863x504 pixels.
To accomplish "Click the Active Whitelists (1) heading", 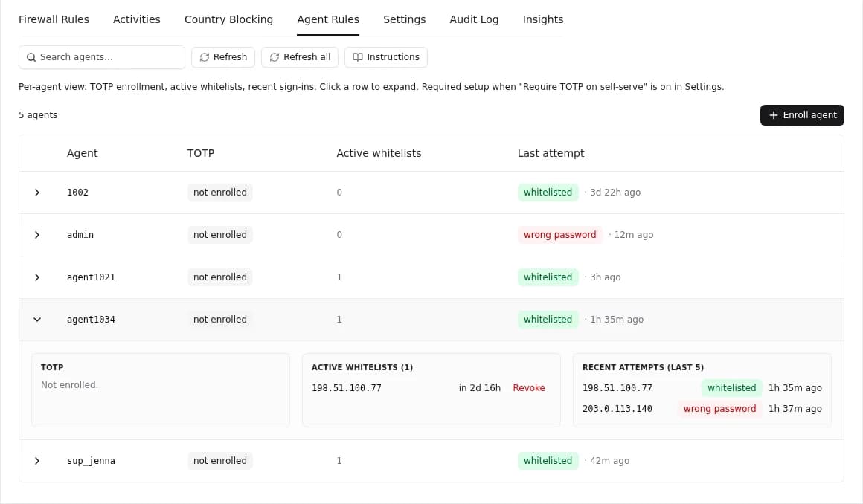I will (x=362, y=367).
